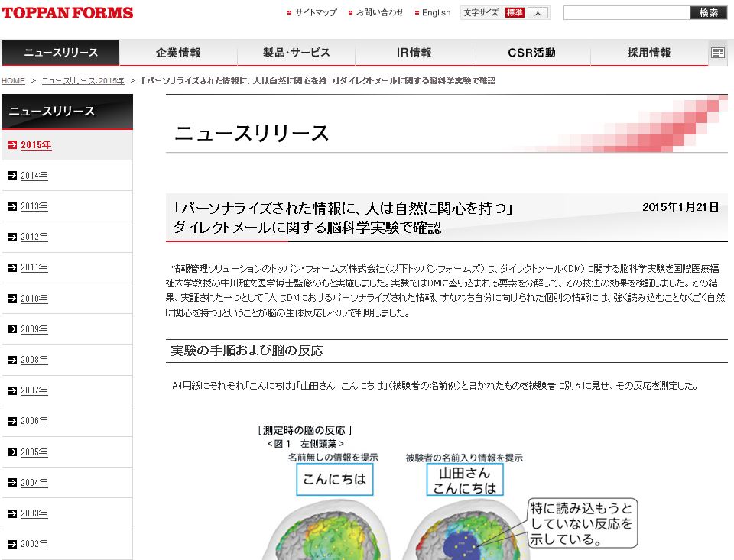This screenshot has height=560, width=734.
Task: Click the red bullet icon beside サイトマップ
Action: click(289, 13)
